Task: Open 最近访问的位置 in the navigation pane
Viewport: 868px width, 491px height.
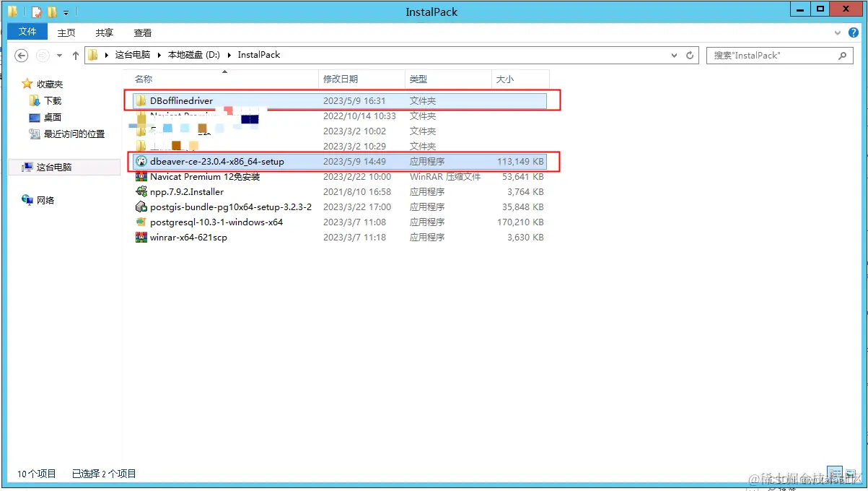Action: pyautogui.click(x=74, y=134)
